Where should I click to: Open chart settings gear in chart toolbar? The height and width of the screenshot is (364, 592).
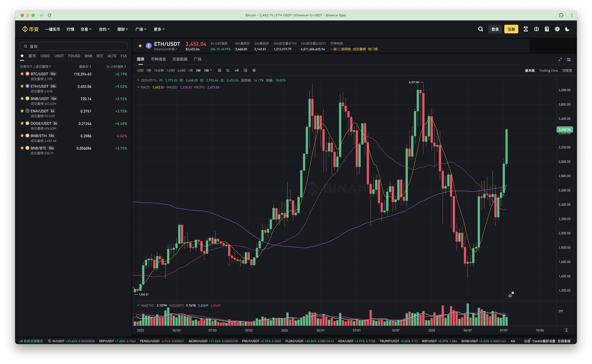click(x=254, y=70)
